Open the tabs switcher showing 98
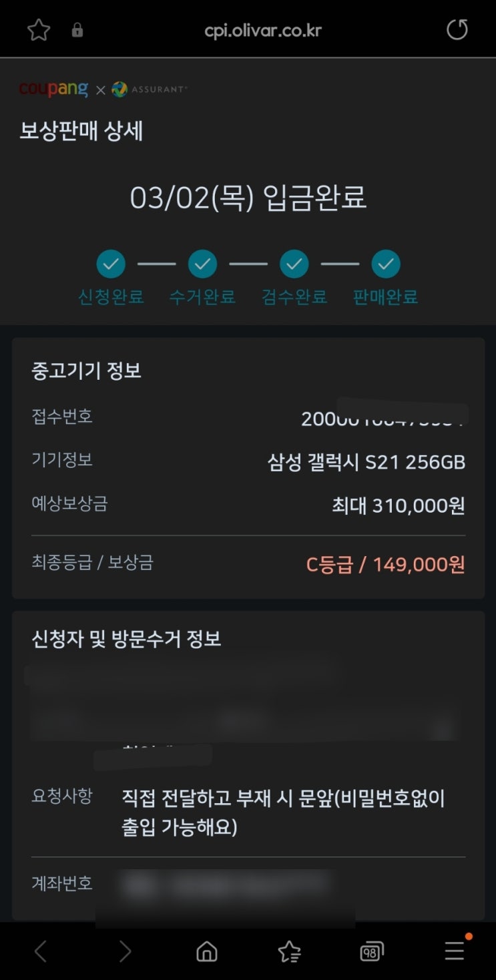Viewport: 496px width, 980px height. [x=371, y=951]
